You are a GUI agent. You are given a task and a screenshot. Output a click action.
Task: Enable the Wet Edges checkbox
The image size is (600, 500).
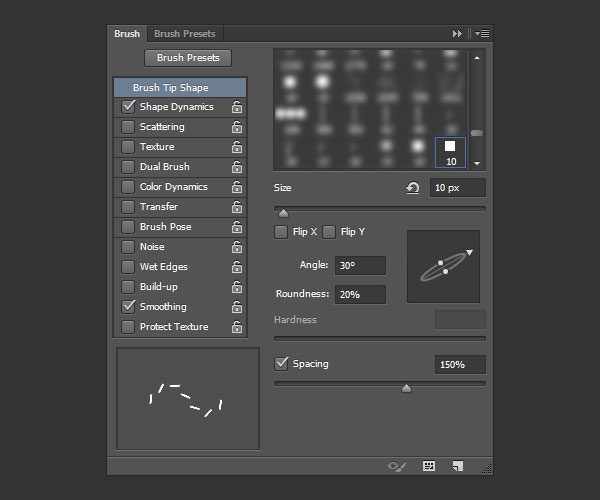coord(128,267)
